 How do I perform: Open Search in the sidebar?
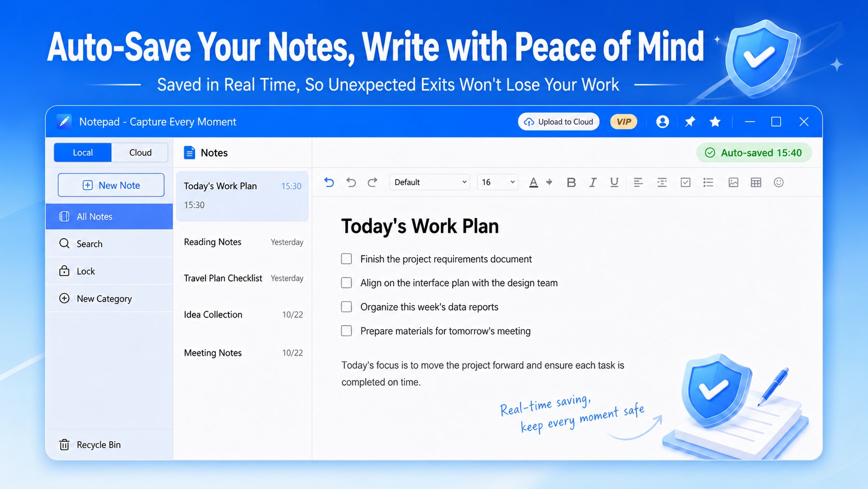coord(109,244)
